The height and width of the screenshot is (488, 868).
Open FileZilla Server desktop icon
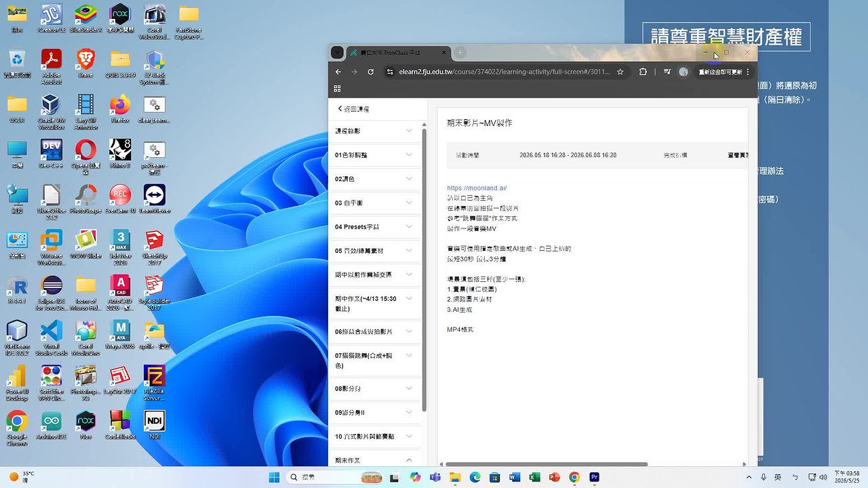click(155, 384)
